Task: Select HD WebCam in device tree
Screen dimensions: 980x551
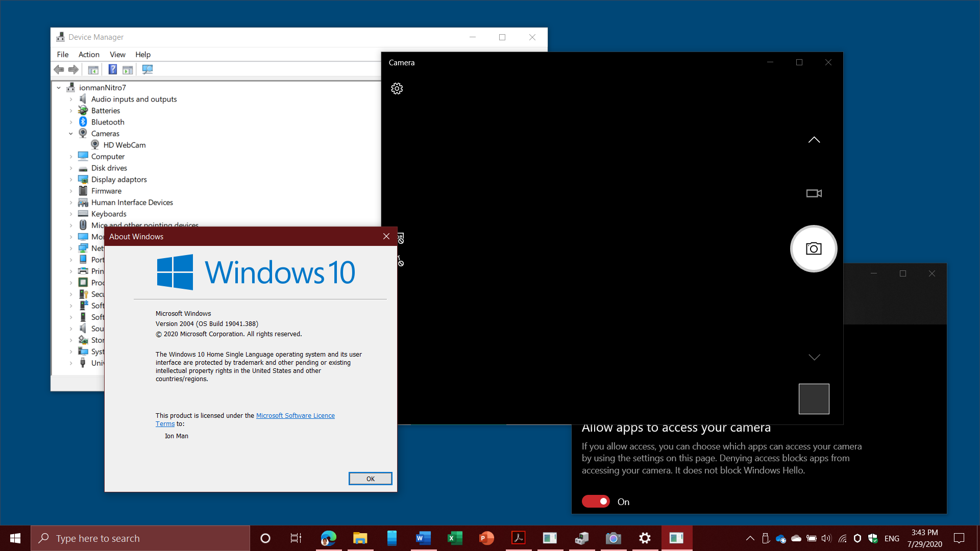Action: click(124, 145)
